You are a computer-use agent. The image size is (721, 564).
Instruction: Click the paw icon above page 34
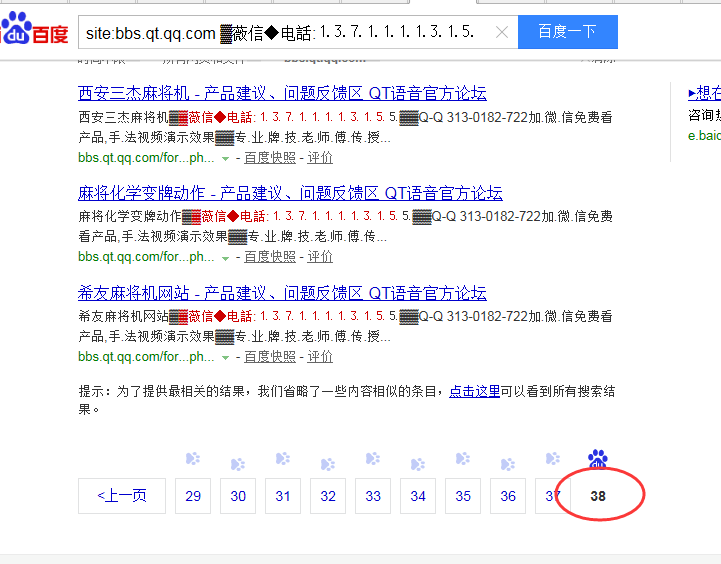tap(418, 464)
